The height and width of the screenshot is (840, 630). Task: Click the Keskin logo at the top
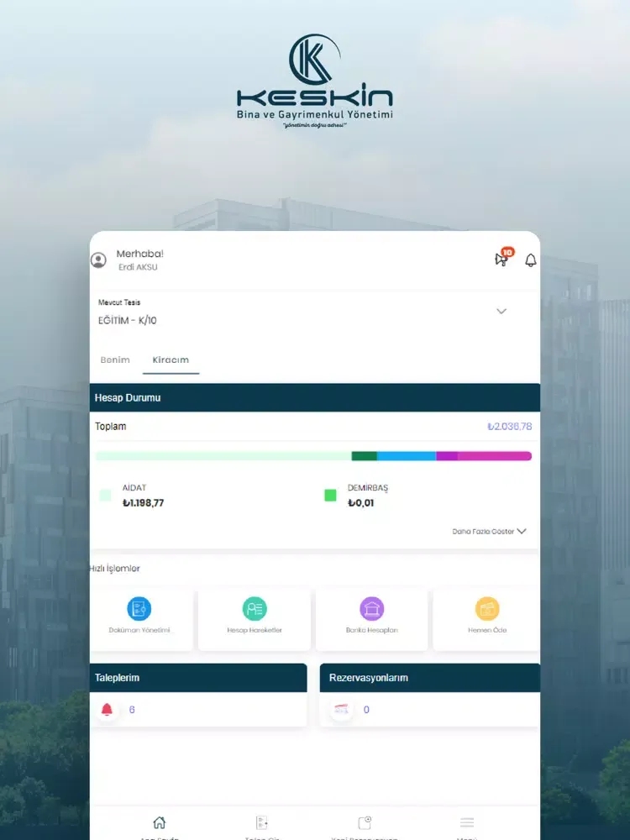pyautogui.click(x=315, y=81)
